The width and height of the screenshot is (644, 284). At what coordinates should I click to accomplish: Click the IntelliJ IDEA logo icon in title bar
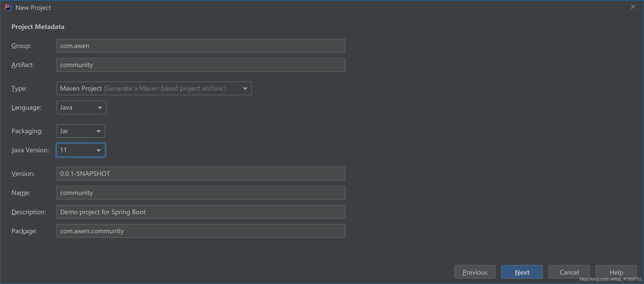(8, 8)
